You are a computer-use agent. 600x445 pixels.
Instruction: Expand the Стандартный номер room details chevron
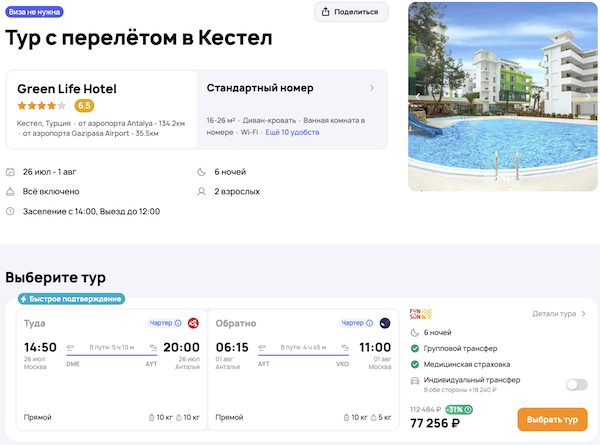[372, 88]
